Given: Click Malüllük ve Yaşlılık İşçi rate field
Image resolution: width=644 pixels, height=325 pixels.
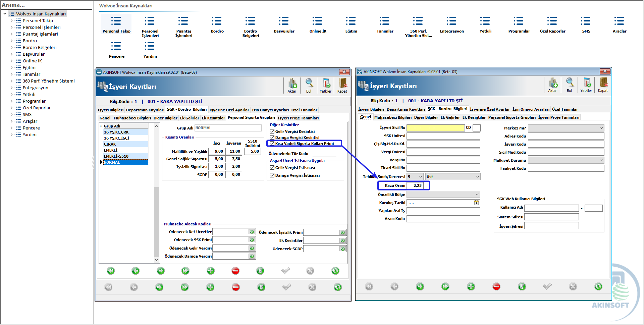Looking at the screenshot, I should pos(216,152).
